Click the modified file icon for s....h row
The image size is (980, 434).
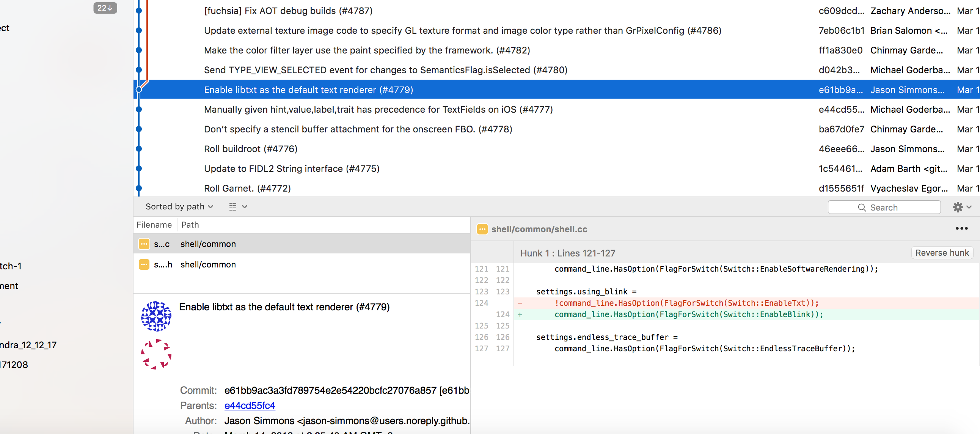tap(144, 264)
